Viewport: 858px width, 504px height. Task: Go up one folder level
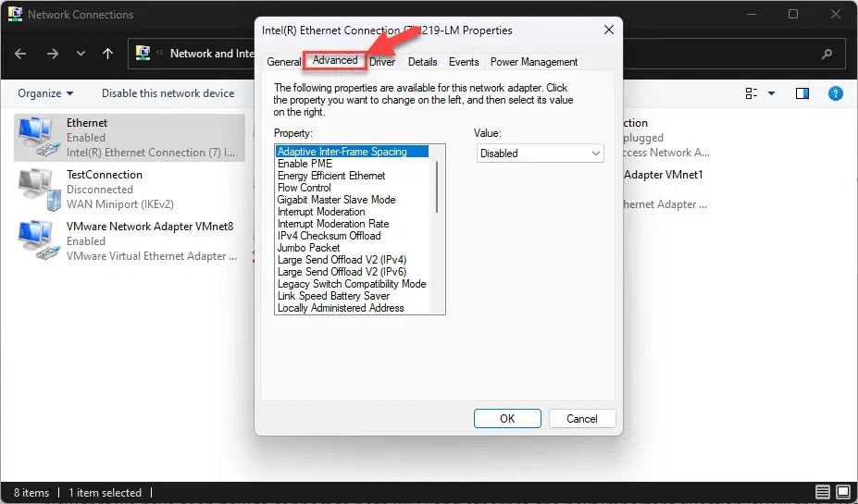[107, 54]
